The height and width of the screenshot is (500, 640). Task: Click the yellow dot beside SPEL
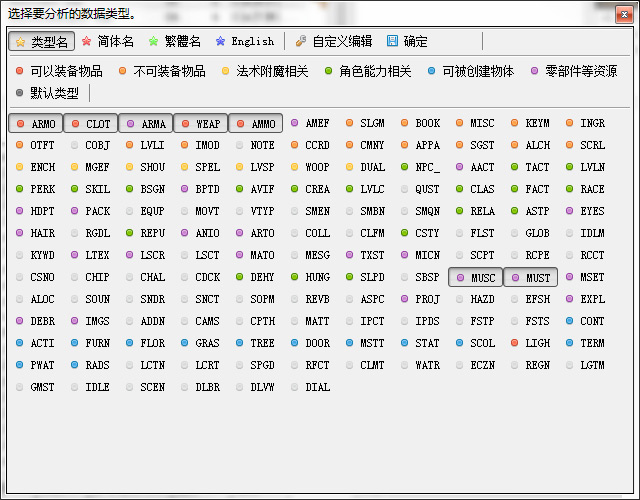pyautogui.click(x=184, y=167)
